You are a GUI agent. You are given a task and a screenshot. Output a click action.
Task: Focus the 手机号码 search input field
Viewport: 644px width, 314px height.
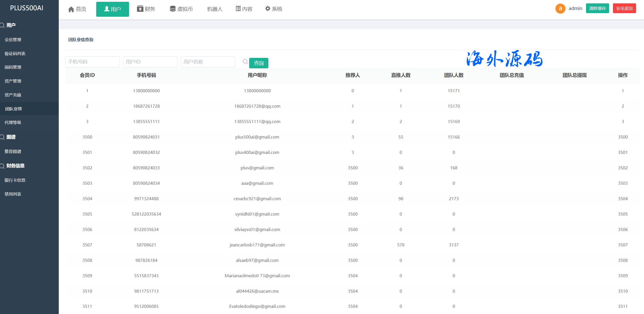tap(92, 62)
